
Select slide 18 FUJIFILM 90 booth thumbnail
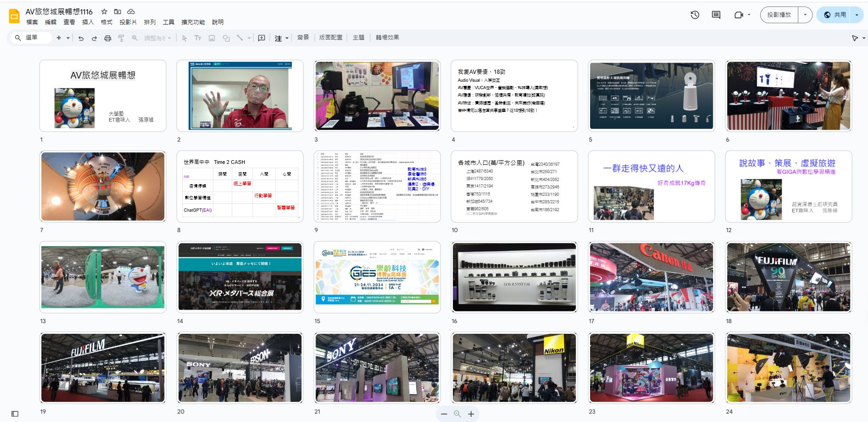(789, 277)
